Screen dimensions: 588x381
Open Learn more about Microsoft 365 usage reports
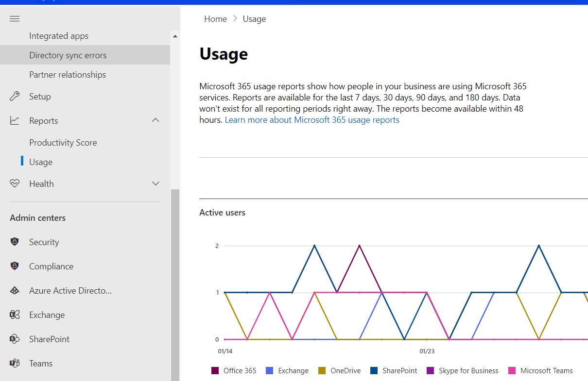click(x=312, y=120)
